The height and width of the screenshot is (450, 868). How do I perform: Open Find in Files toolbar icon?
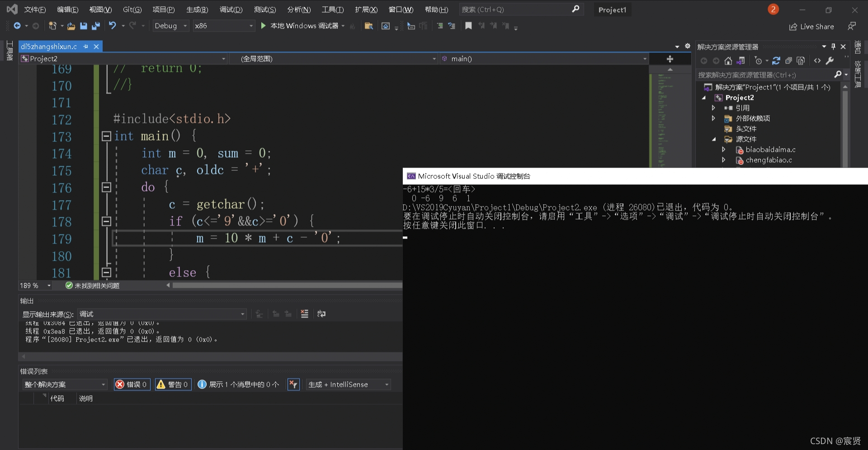coord(368,26)
